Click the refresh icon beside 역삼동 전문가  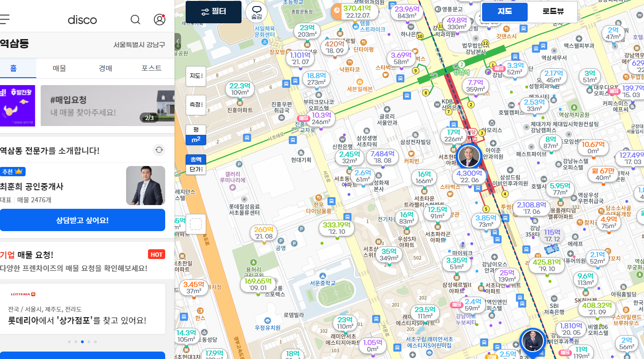[x=159, y=150]
